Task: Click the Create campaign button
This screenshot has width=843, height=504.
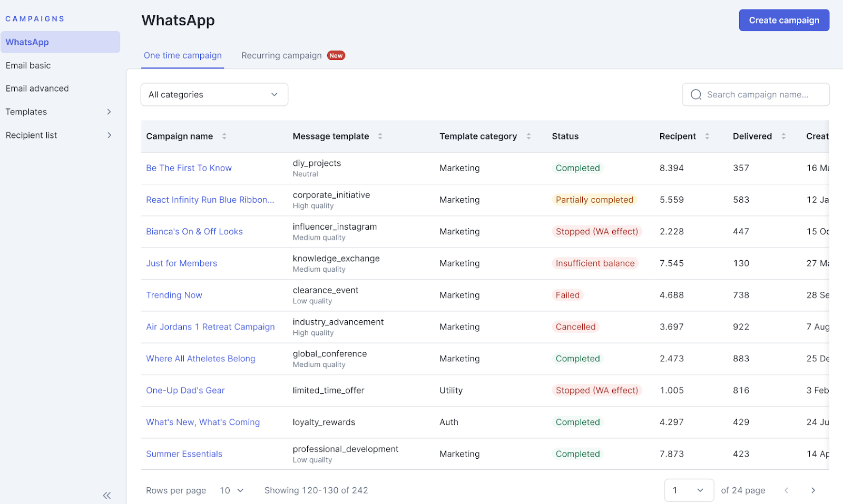Action: click(x=783, y=21)
